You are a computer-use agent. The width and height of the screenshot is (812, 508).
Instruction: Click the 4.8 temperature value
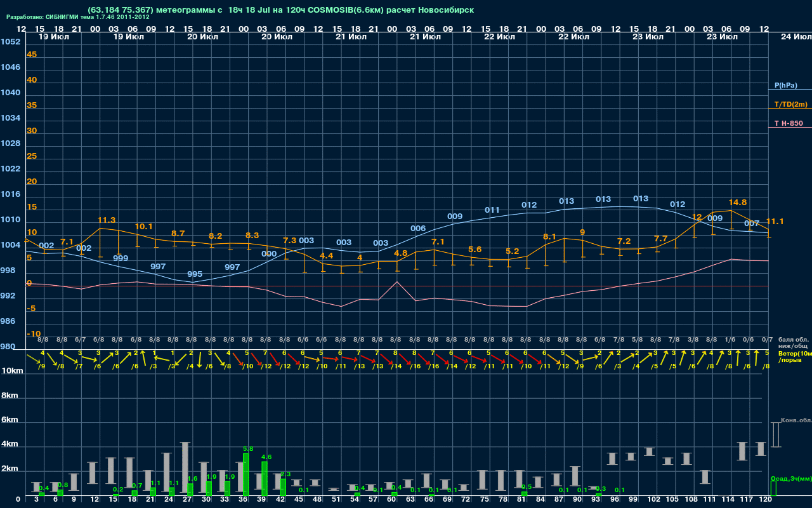click(400, 253)
